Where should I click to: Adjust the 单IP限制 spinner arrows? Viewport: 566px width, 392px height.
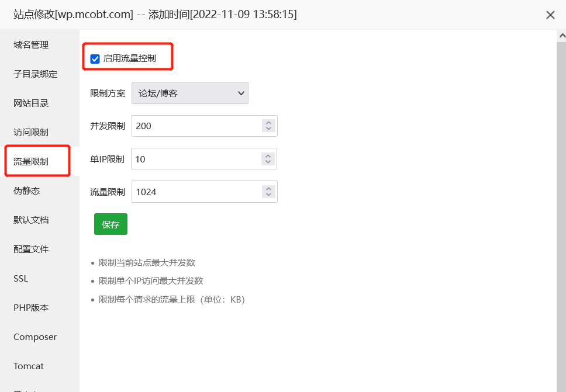268,159
